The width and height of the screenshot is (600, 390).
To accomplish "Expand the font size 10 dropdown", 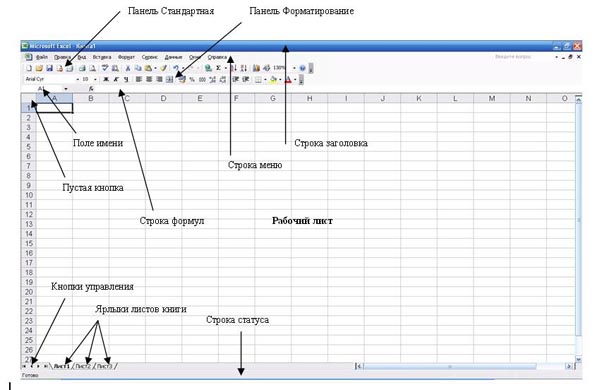I will [x=95, y=79].
